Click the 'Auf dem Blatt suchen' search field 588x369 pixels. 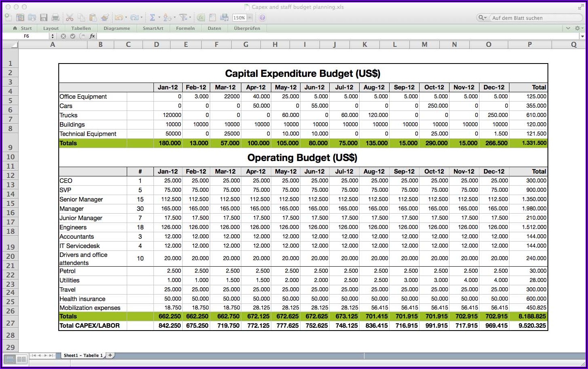(x=535, y=18)
